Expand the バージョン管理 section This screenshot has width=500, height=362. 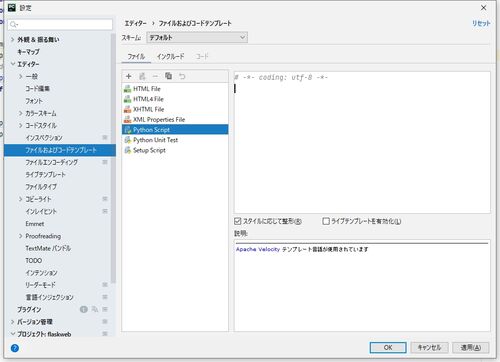point(12,322)
